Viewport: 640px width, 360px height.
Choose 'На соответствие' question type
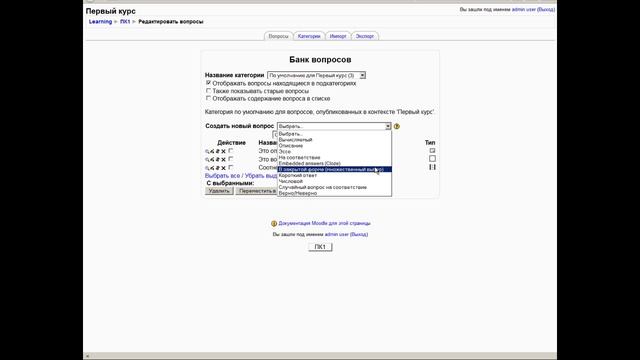click(334, 158)
